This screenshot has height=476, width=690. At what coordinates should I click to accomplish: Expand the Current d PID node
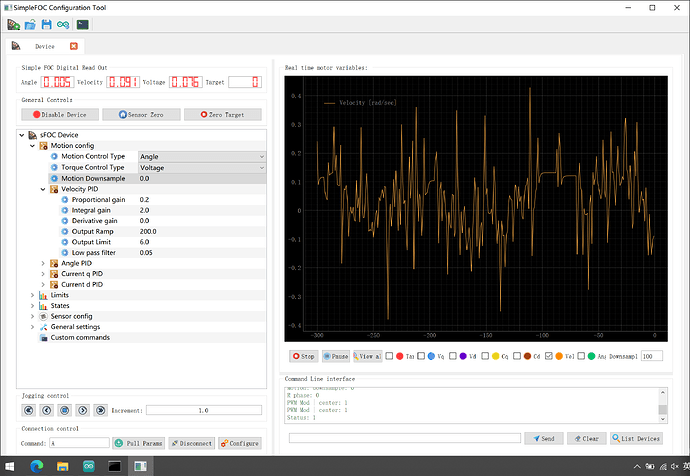[x=43, y=285]
